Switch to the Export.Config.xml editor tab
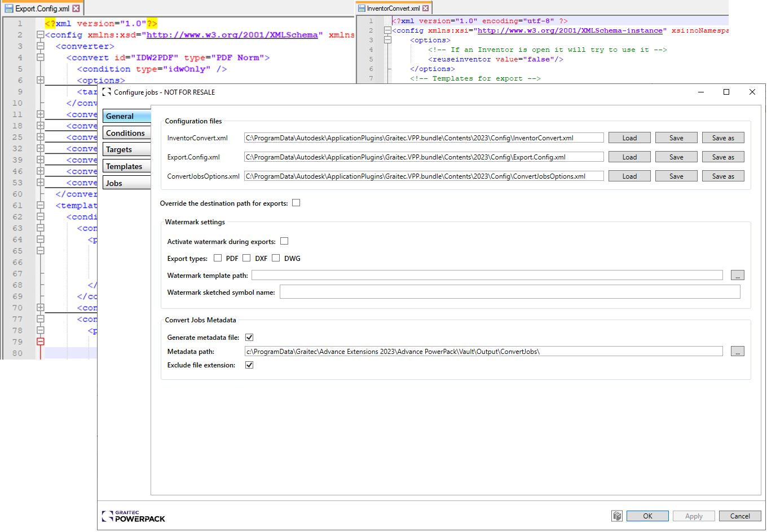This screenshot has height=532, width=767. tap(42, 8)
